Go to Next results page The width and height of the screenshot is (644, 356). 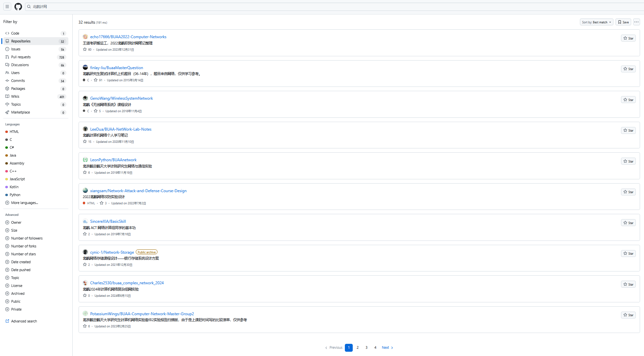(387, 347)
